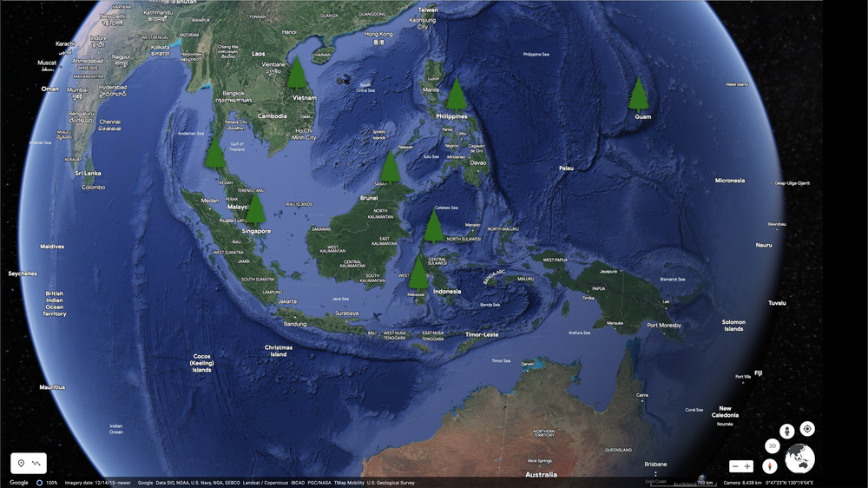Click the Port Moresby city label
The height and width of the screenshot is (488, 868).
point(664,325)
